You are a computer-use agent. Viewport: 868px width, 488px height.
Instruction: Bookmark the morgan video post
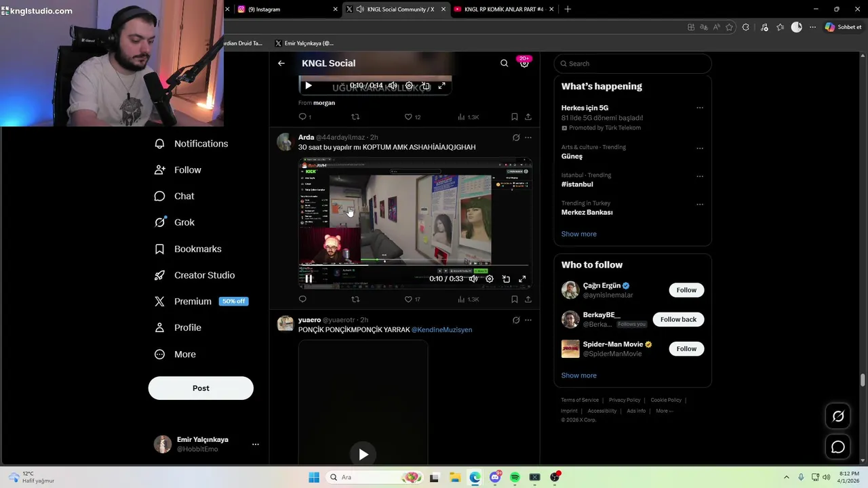[515, 117]
